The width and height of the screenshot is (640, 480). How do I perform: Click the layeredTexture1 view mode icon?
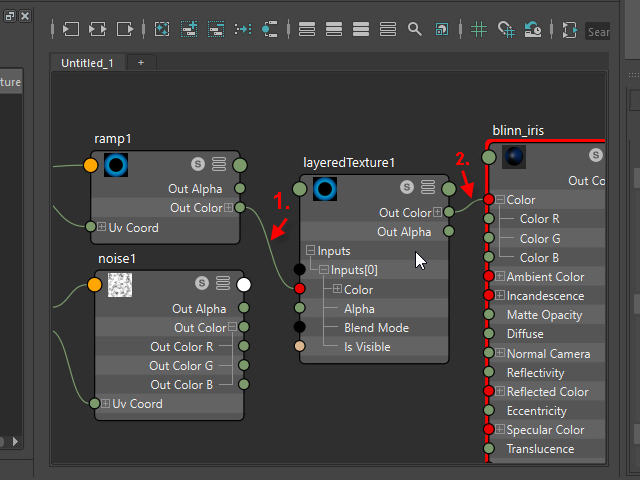click(x=428, y=187)
